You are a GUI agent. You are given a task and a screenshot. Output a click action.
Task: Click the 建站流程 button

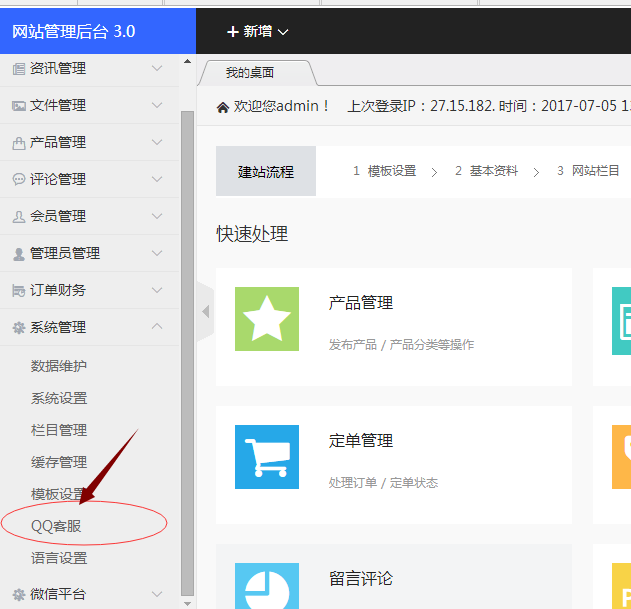click(x=266, y=171)
